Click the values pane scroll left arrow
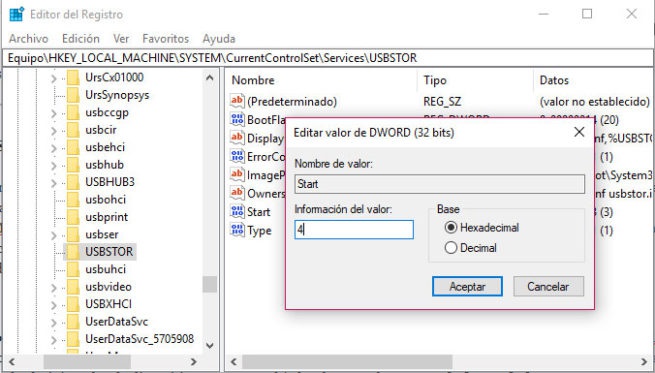 [234, 361]
